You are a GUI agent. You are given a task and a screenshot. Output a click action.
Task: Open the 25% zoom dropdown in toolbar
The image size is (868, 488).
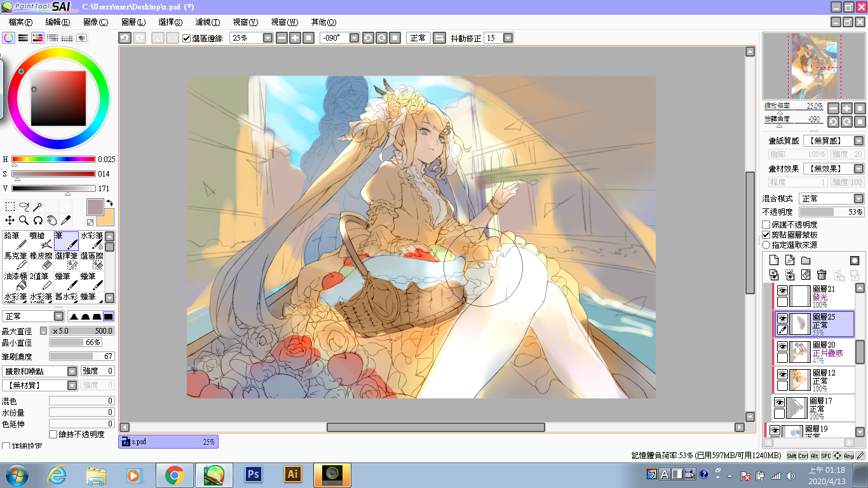tap(268, 38)
